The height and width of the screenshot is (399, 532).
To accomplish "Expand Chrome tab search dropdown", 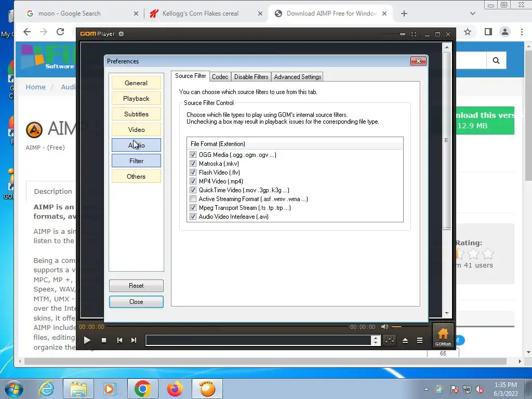I will [x=473, y=14].
